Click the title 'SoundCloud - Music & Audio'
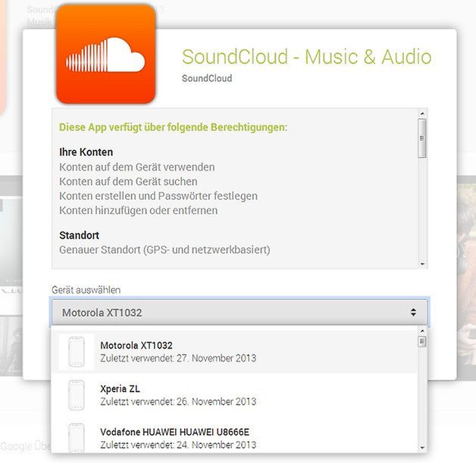Viewport: 476px width, 463px height. [x=307, y=57]
